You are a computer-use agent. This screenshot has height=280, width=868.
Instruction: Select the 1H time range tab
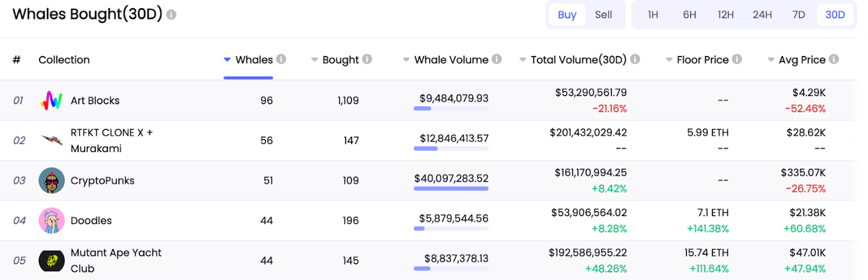(x=653, y=15)
